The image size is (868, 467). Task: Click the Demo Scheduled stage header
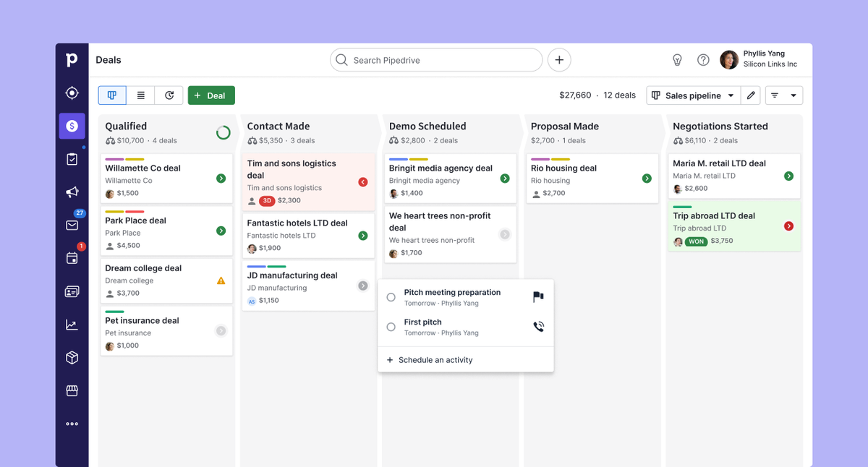pos(427,126)
